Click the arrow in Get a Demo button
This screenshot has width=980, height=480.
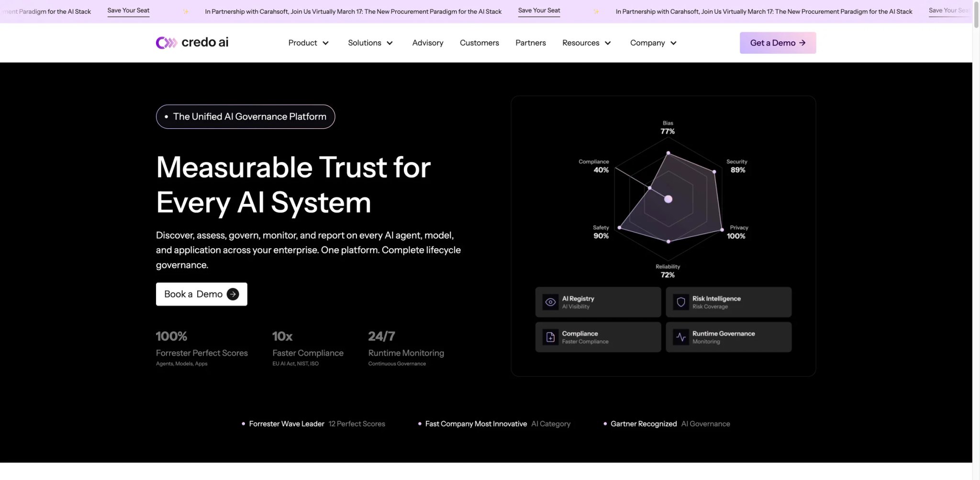coord(802,43)
